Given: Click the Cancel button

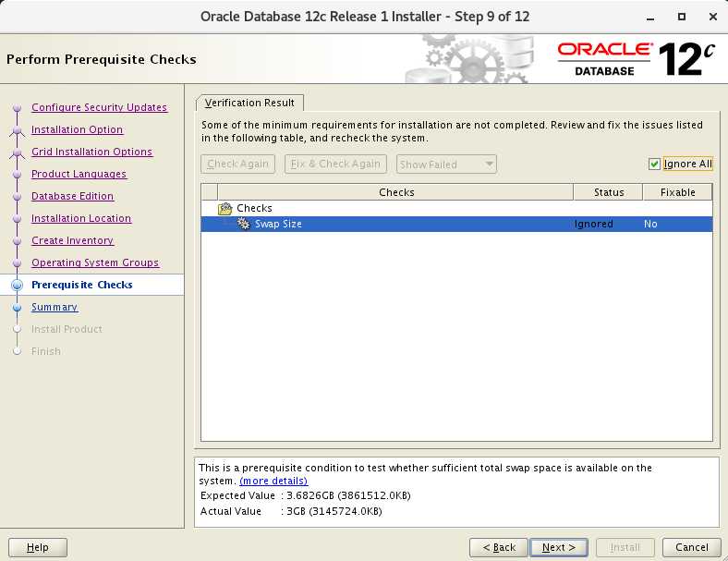Looking at the screenshot, I should (x=691, y=547).
